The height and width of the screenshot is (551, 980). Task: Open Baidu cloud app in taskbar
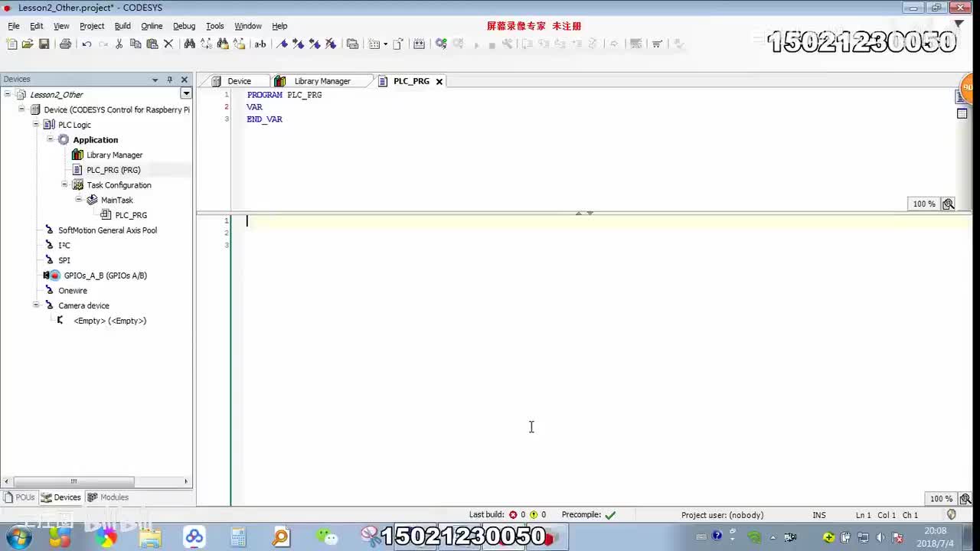194,537
